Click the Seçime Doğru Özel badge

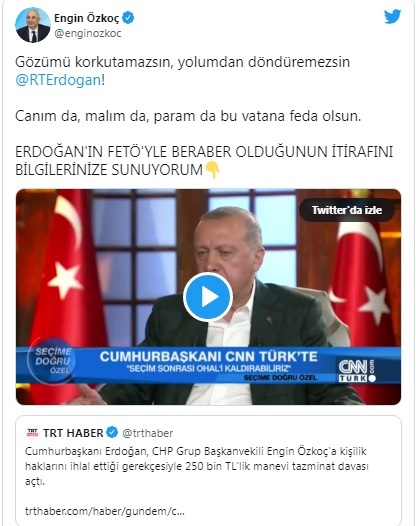(x=52, y=361)
